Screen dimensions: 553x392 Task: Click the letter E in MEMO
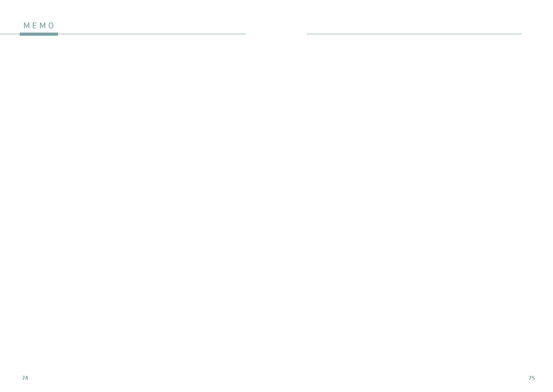click(34, 25)
